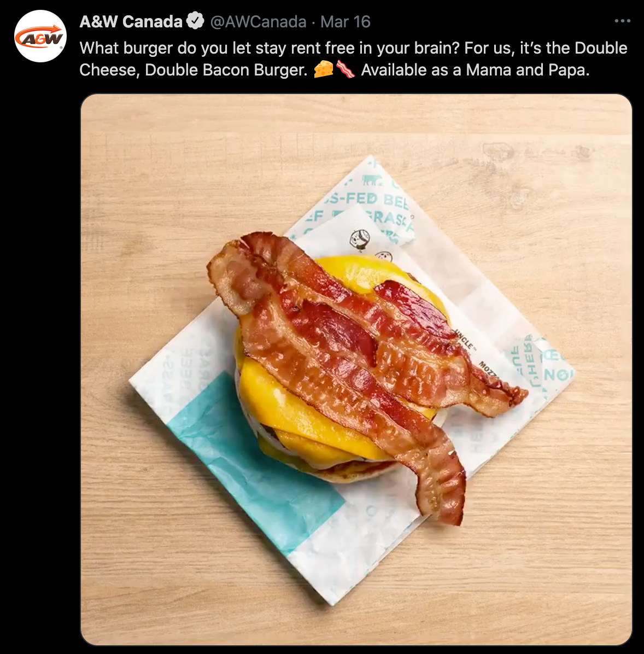Click the Mar 16 tweet timestamp
Image resolution: width=644 pixels, height=654 pixels.
point(346,22)
